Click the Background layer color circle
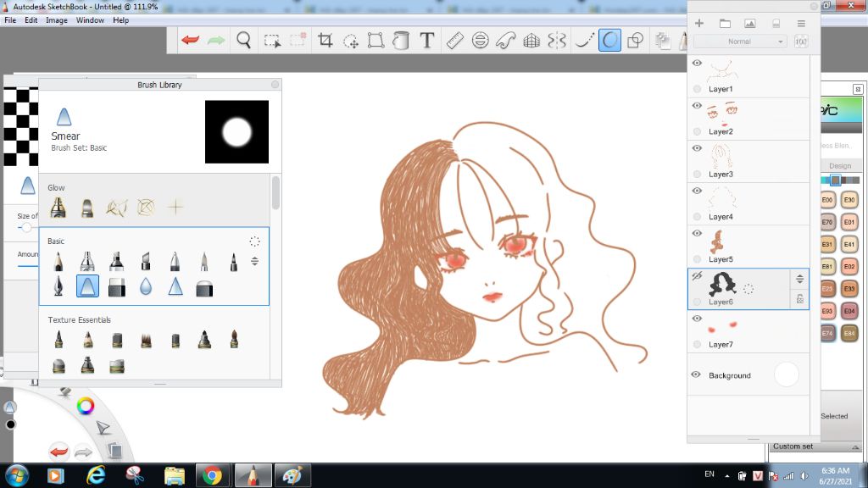This screenshot has height=488, width=868. 786,374
